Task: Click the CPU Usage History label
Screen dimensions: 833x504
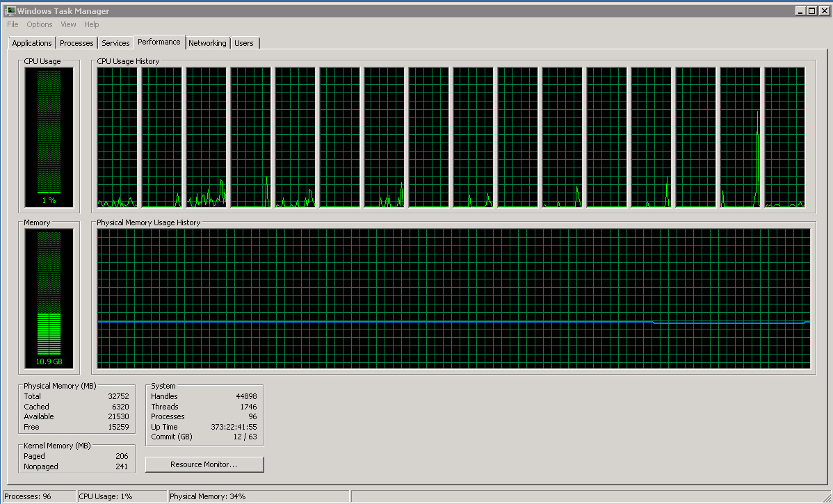Action: (128, 61)
